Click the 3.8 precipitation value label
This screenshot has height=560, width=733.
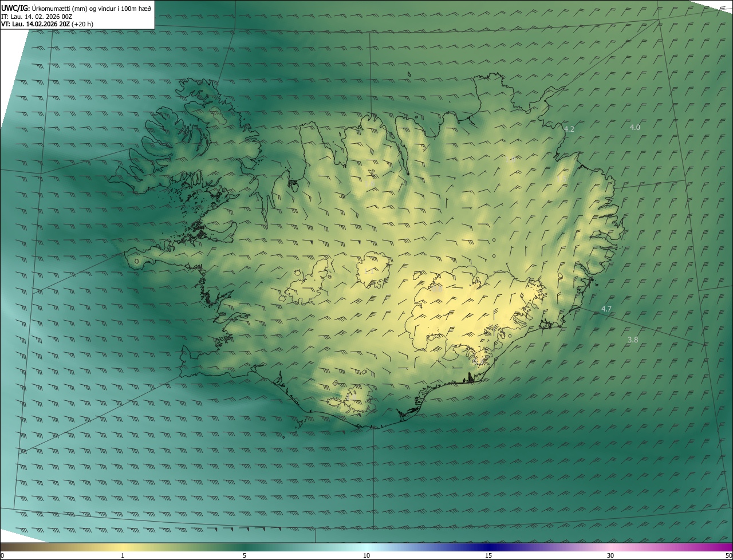633,340
